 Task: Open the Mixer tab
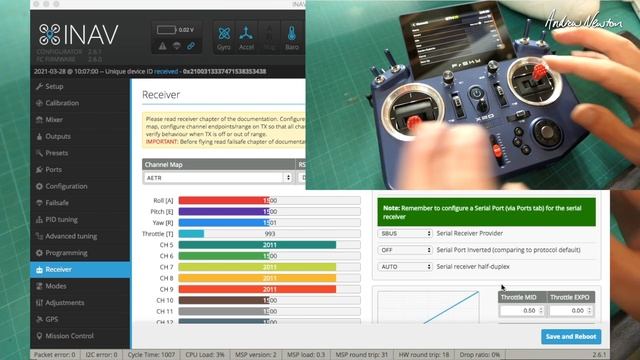(80, 120)
